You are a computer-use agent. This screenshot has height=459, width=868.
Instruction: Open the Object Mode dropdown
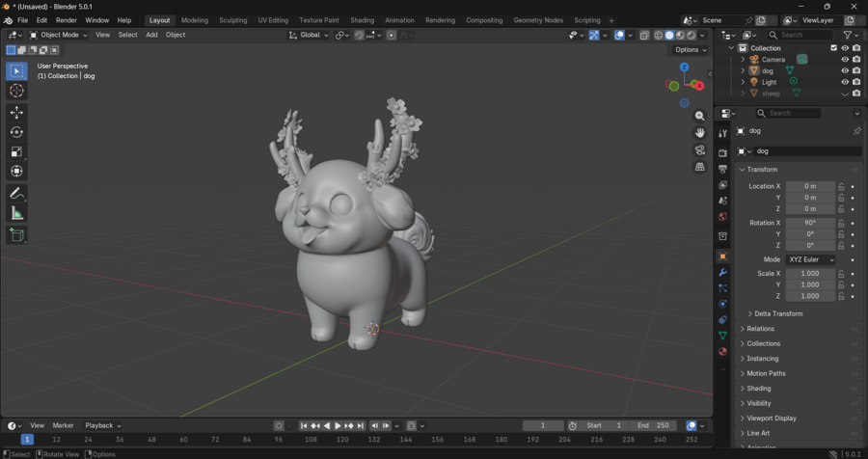coord(59,35)
